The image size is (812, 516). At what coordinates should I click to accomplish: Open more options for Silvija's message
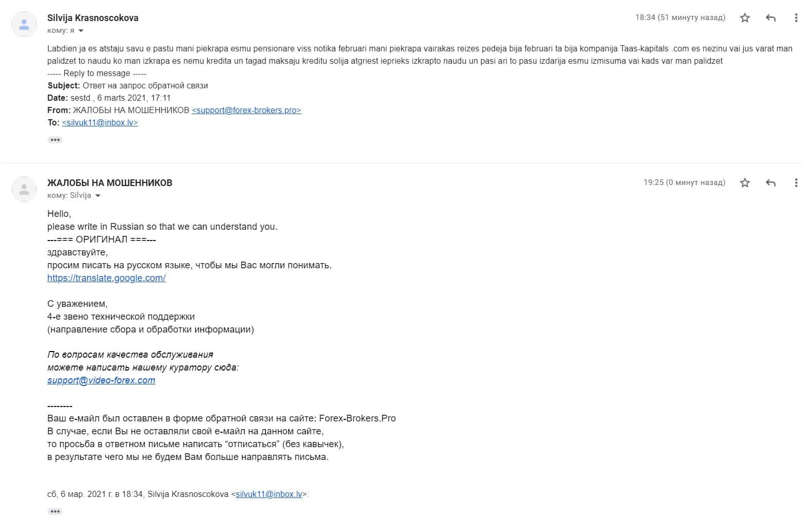pyautogui.click(x=796, y=18)
